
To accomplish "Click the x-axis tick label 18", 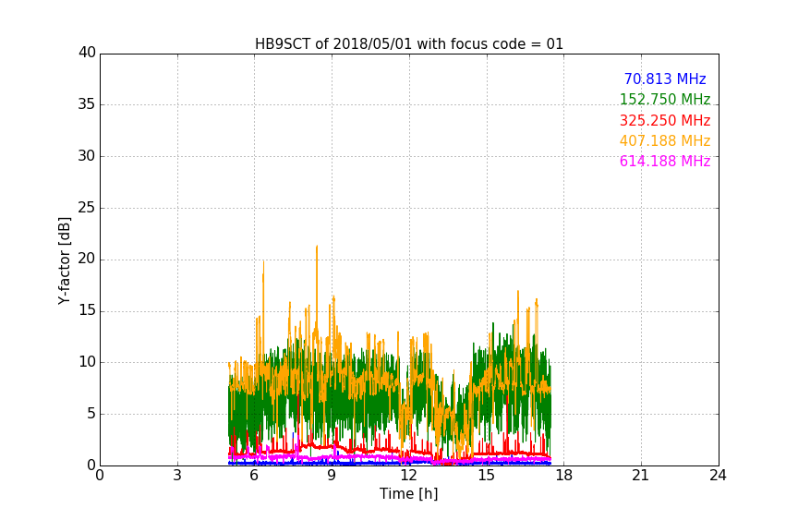I will pyautogui.click(x=564, y=476).
